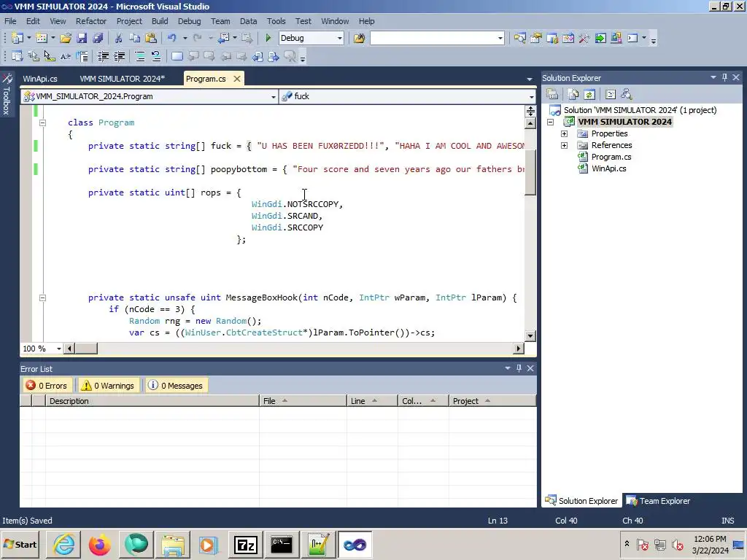
Task: Switch to the WinApi.cs tab
Action: tap(40, 79)
